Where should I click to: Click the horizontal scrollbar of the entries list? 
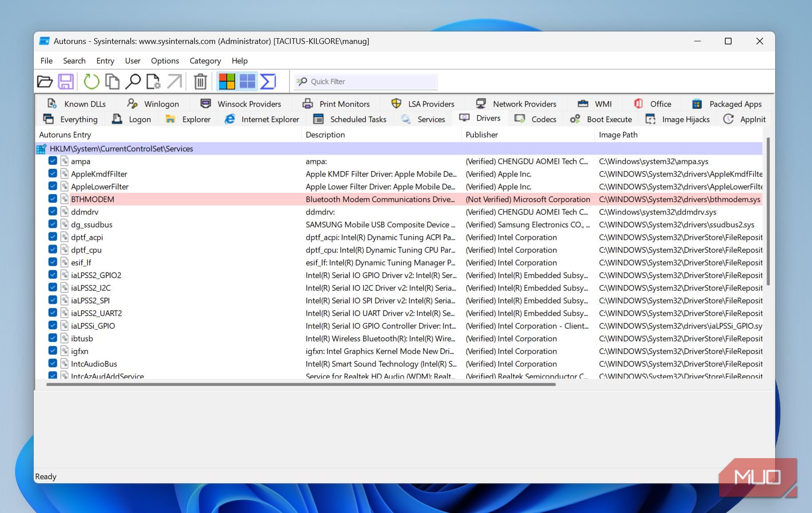[301, 384]
